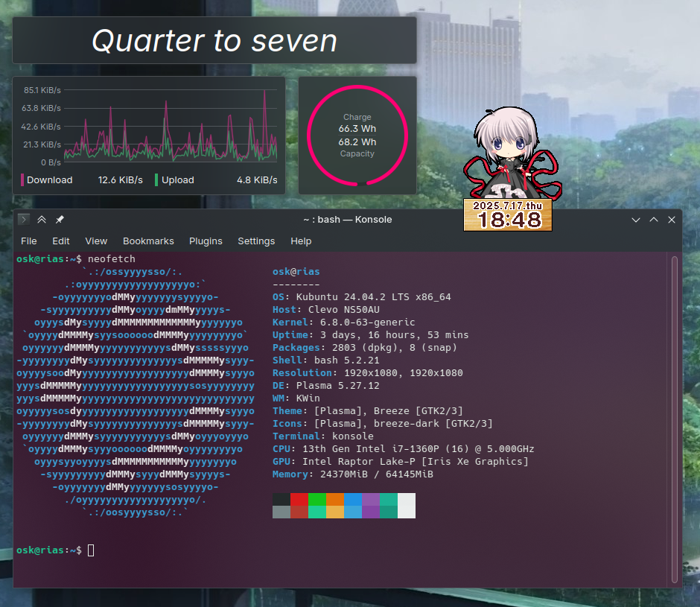Click the GPU line Iris Xe Graphics
This screenshot has height=607, width=700.
tap(401, 461)
